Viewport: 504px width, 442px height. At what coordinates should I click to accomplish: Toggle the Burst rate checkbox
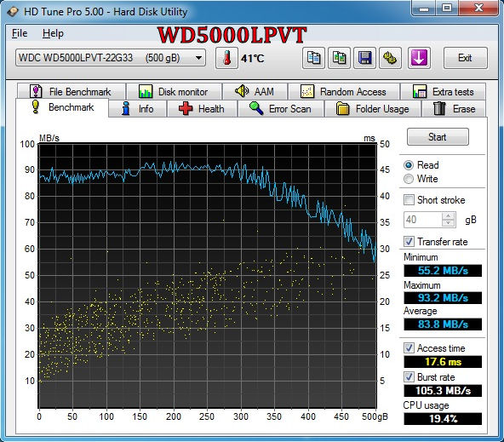[x=409, y=376]
